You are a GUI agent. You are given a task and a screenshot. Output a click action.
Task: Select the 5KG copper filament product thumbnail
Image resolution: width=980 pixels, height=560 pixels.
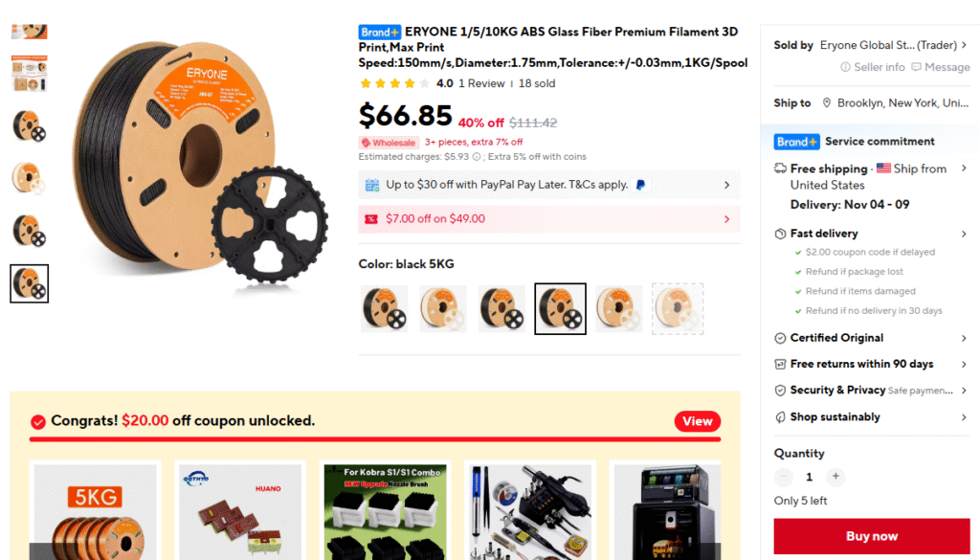95,511
